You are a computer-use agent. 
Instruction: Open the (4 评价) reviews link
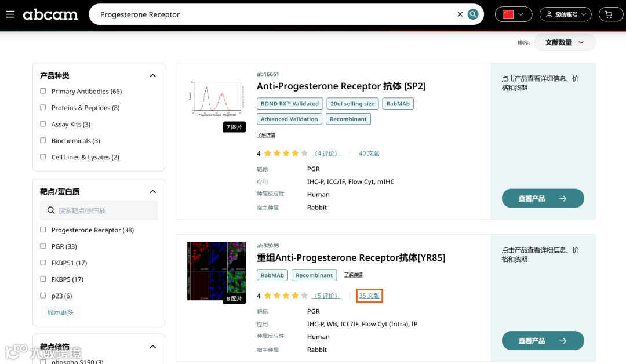point(326,153)
